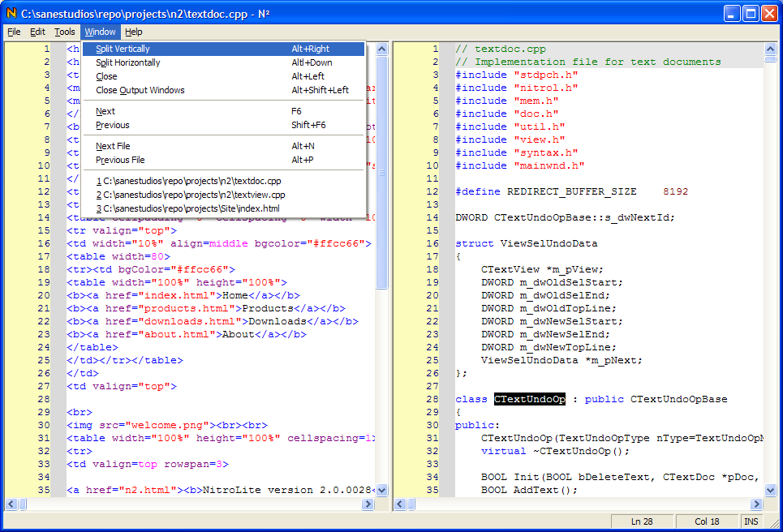
Task: Click the left pane's vertical scroll down arrow
Action: [x=381, y=491]
